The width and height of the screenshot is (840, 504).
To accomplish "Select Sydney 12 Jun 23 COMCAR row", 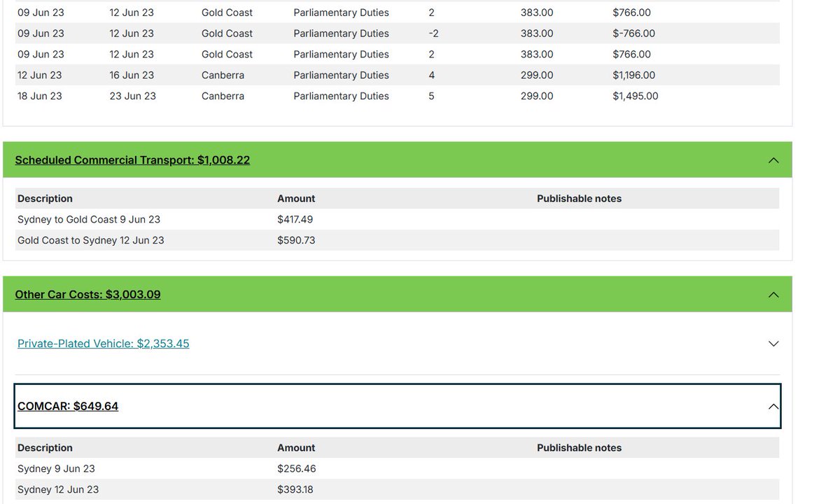I will 397,489.
